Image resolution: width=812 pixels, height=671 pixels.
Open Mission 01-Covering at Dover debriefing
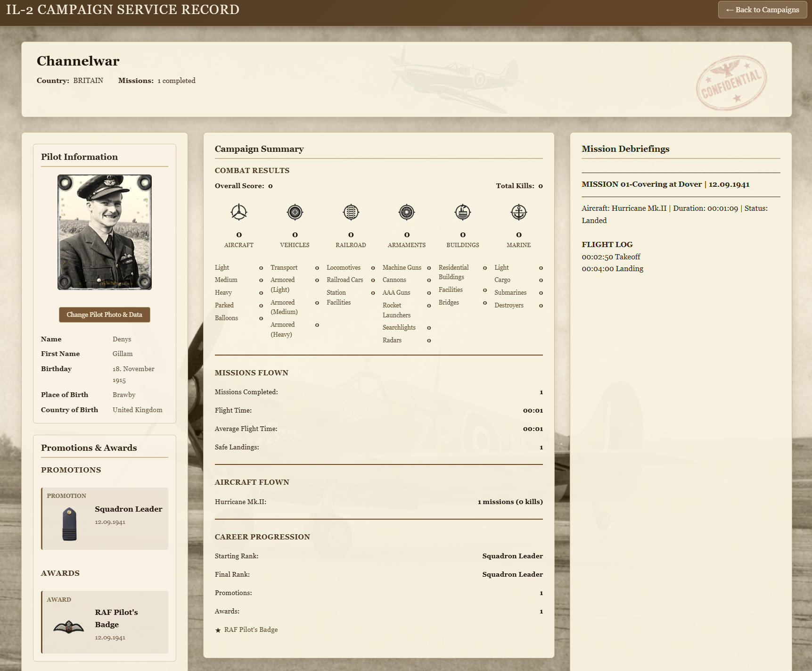(665, 184)
